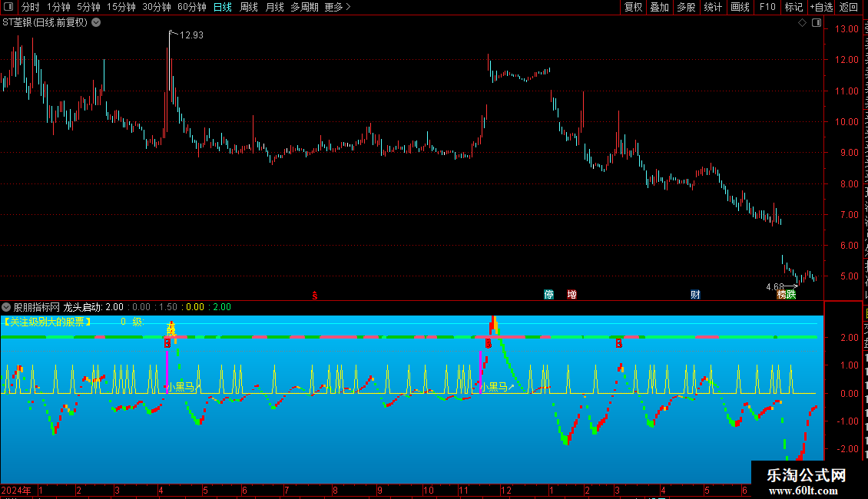Click the red S marker below chart
Viewport: 868px width, 499px height.
314,296
